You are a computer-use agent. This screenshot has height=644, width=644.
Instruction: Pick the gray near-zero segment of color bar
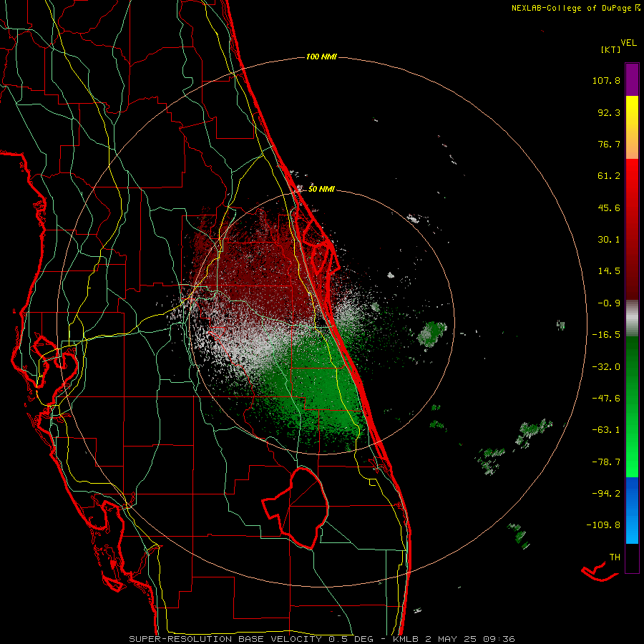tap(632, 318)
